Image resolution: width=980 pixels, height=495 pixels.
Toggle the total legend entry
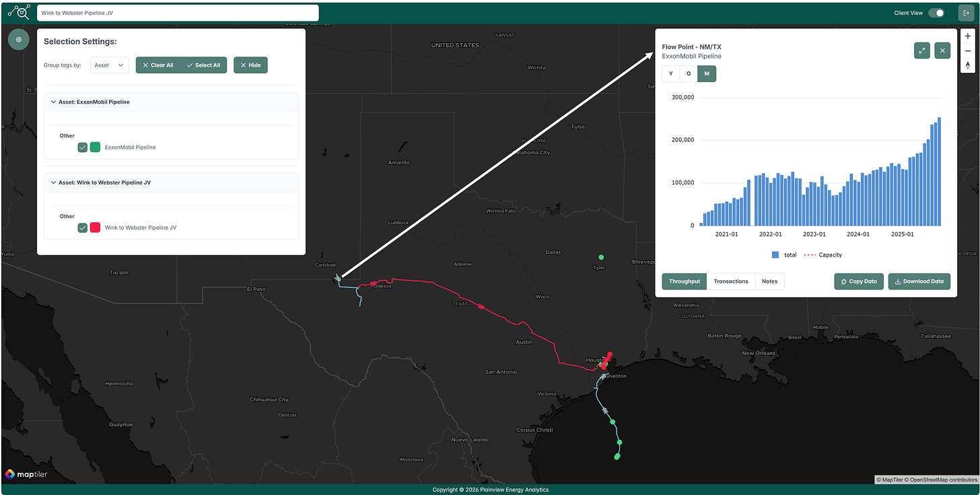(x=784, y=255)
